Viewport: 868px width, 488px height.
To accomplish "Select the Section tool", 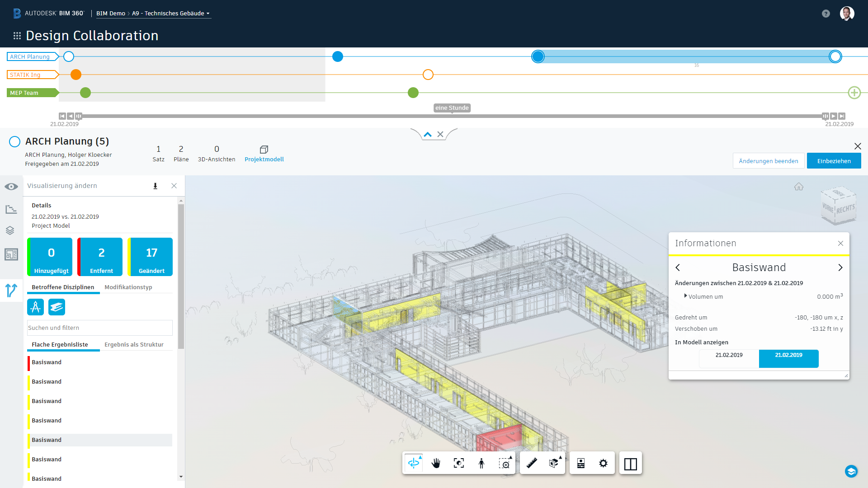I will click(553, 463).
